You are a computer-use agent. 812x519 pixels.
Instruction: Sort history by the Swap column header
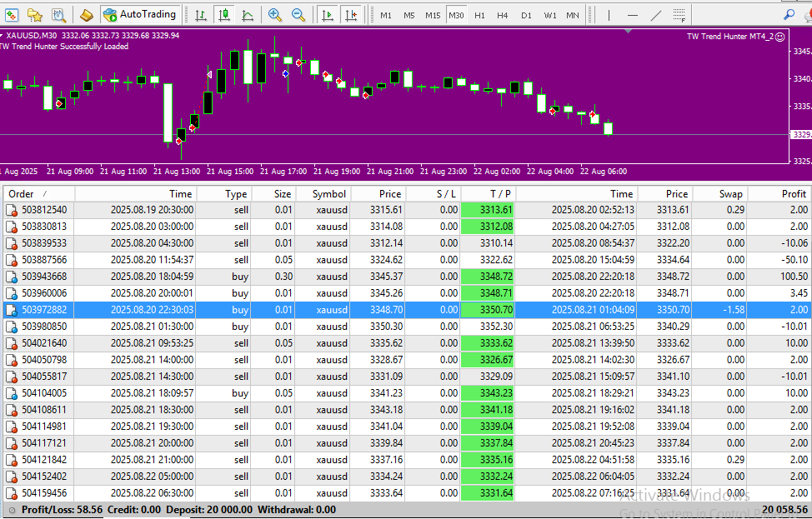click(x=719, y=194)
